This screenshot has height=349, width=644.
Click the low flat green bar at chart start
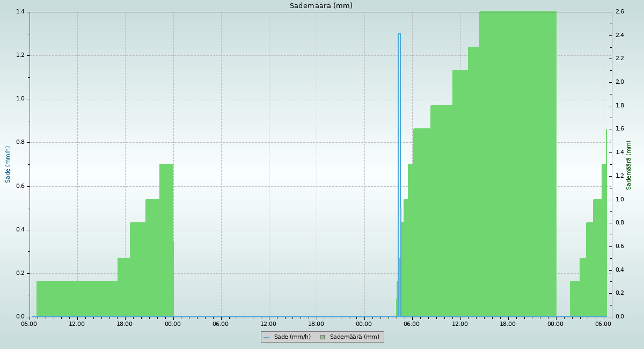(77, 299)
